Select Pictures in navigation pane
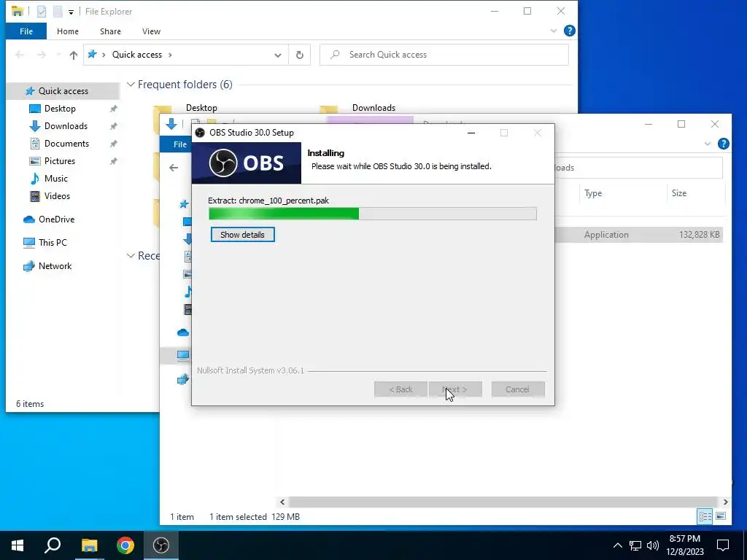This screenshot has width=747, height=560. coord(60,161)
